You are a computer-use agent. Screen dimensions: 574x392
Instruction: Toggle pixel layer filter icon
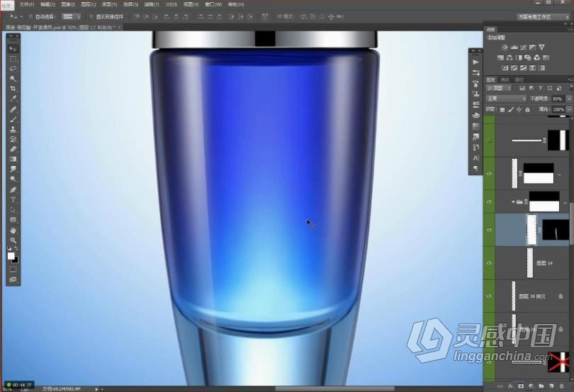[522, 89]
